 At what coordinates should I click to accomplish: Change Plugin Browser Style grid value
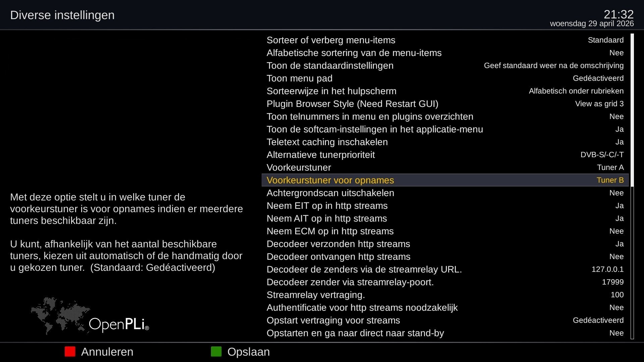tap(599, 104)
